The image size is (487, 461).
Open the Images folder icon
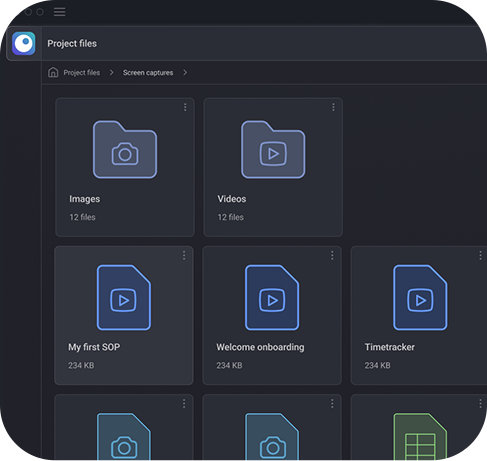[125, 149]
